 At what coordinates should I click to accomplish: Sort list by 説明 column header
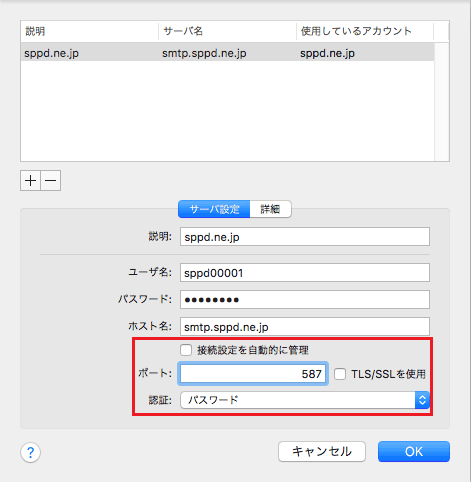89,31
